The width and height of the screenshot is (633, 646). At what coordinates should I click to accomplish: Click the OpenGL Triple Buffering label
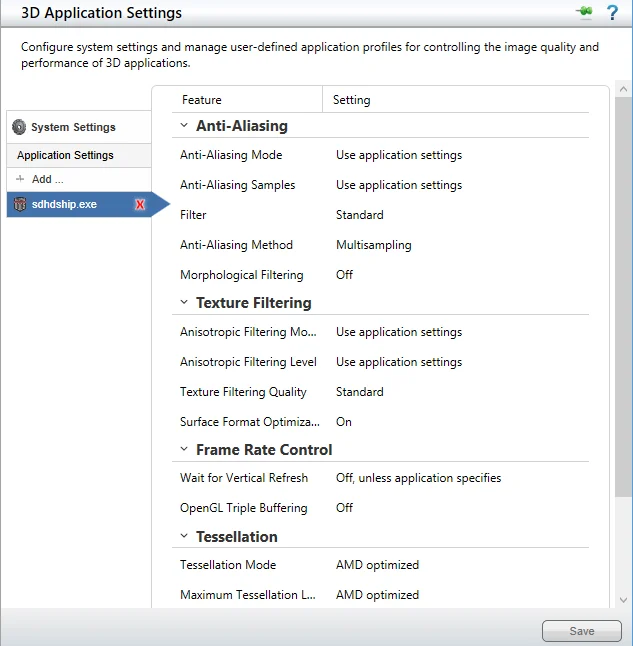tap(244, 508)
